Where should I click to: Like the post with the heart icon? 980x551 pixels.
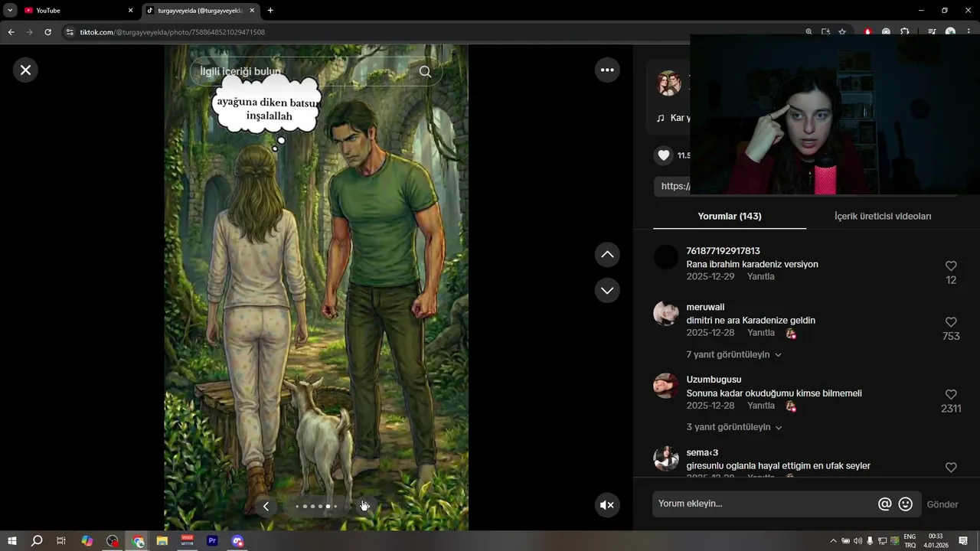point(664,155)
